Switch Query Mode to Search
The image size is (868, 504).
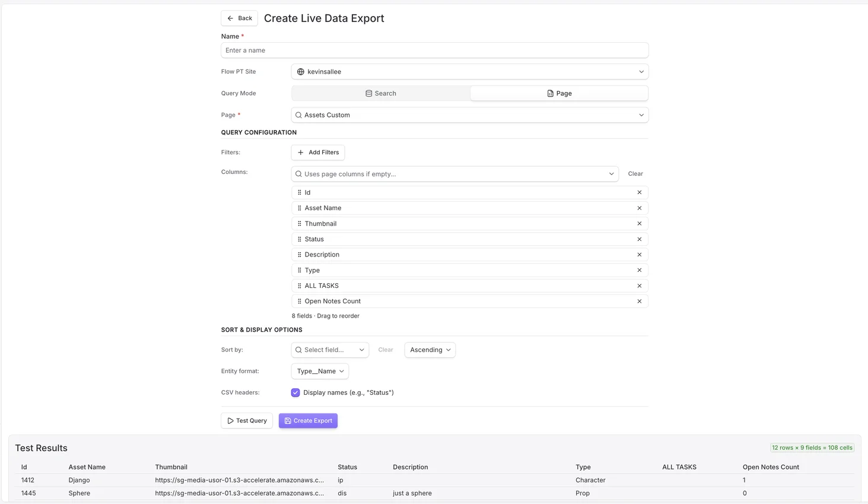(x=380, y=93)
